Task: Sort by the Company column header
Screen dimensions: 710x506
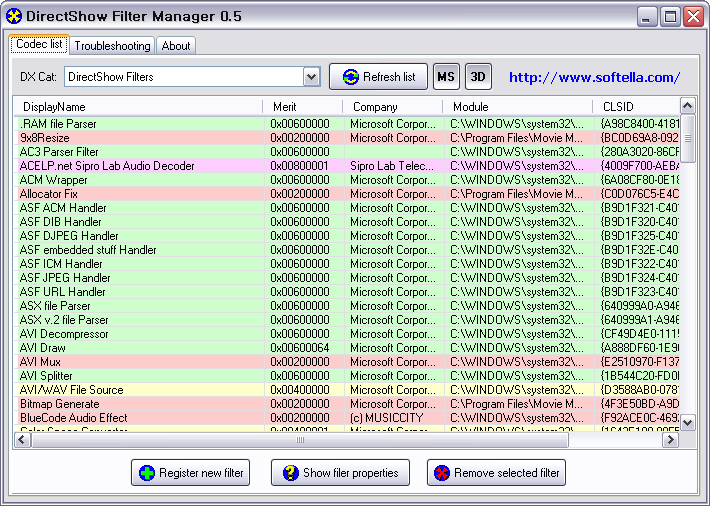Action: coord(393,107)
